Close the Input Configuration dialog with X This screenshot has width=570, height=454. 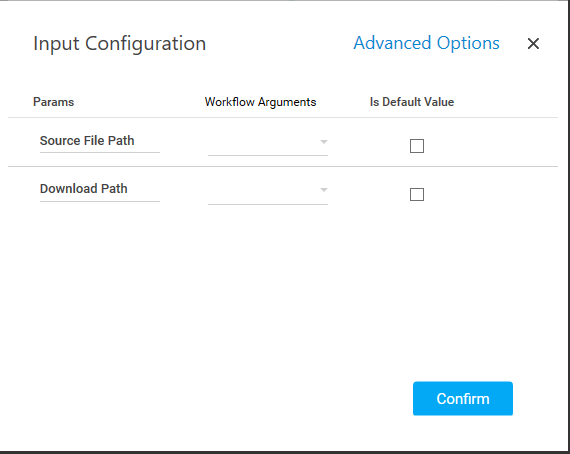533,44
